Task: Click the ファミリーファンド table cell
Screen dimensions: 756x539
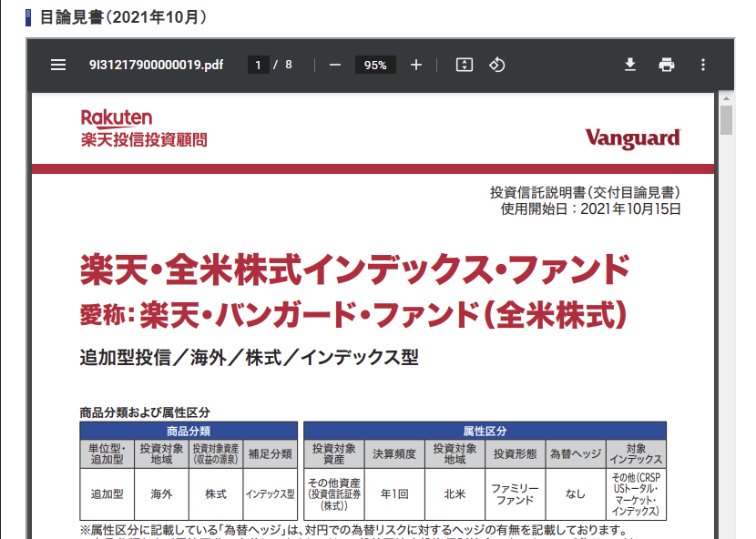Action: (x=515, y=494)
